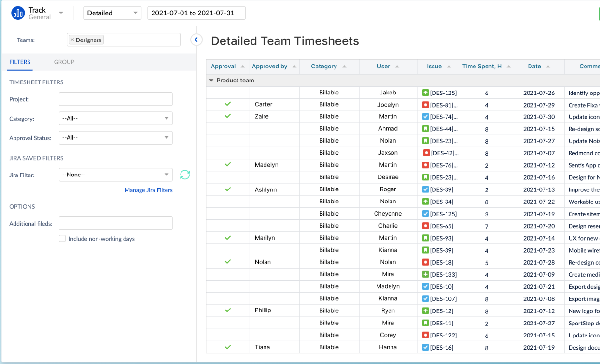The width and height of the screenshot is (600, 364).
Task: Click the green refresh icon beside Jira Filter
Action: tap(185, 175)
